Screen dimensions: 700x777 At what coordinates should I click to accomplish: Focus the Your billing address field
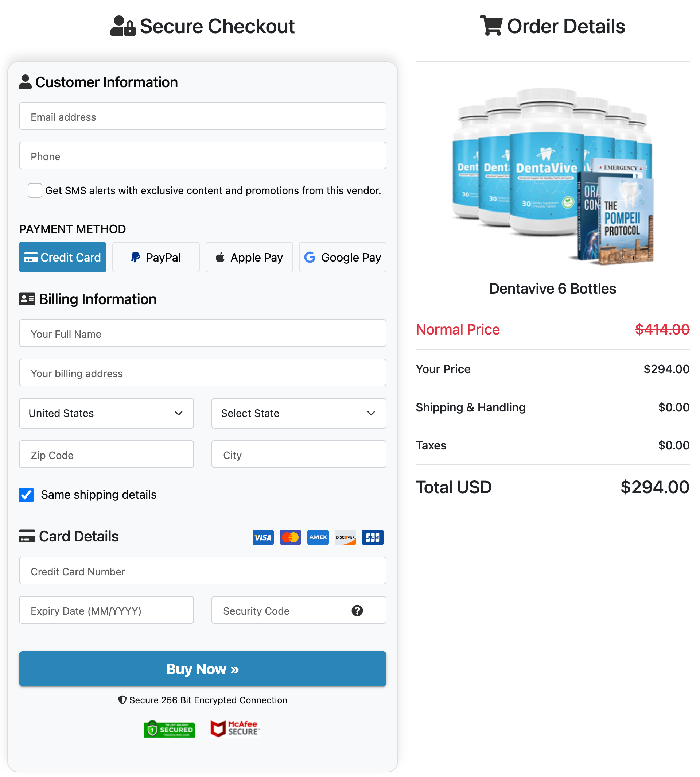pos(203,372)
